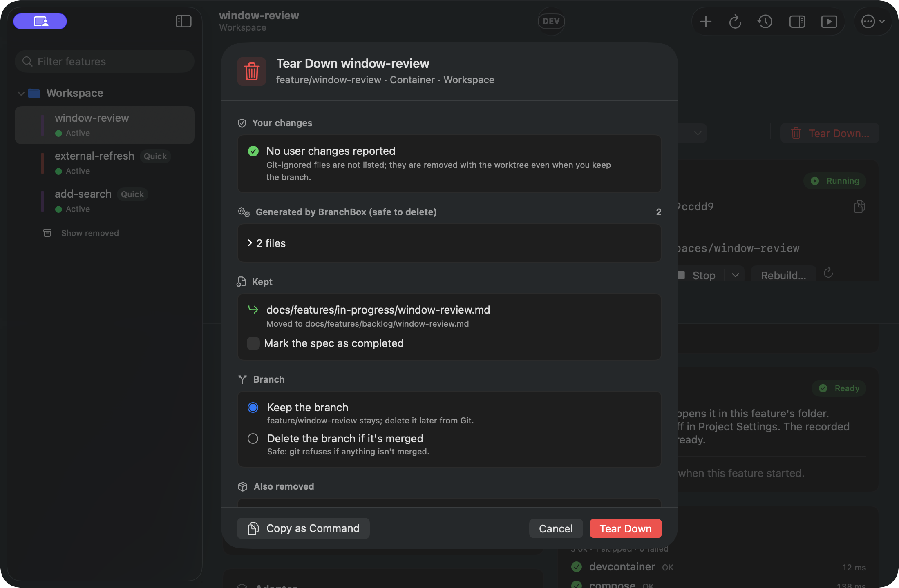This screenshot has height=588, width=899.
Task: Copy the commit hash with copy icon
Action: click(859, 207)
